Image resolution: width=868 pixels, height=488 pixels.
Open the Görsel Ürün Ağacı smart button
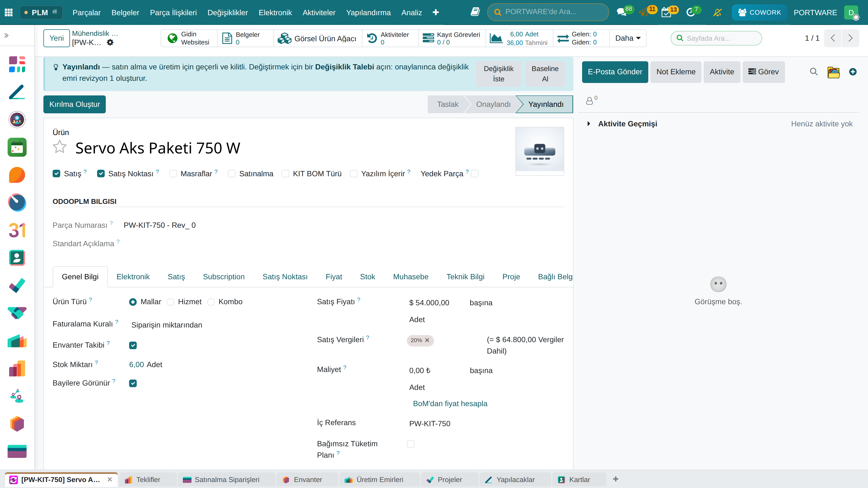pos(317,38)
